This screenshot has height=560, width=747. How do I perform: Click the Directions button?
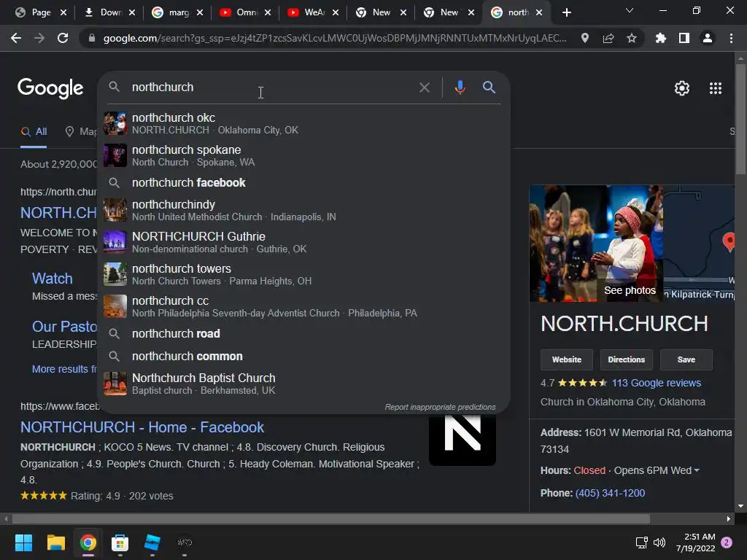pyautogui.click(x=626, y=359)
